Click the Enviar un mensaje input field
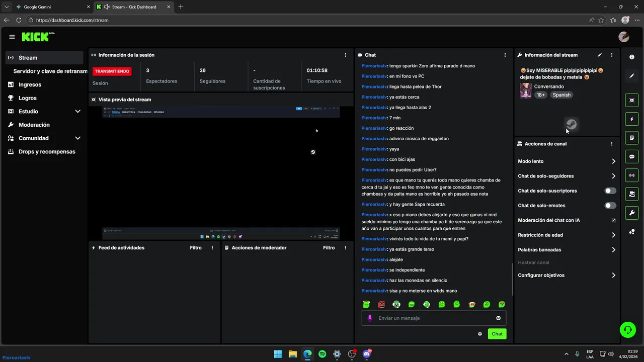Image resolution: width=644 pixels, height=362 pixels. 434,318
